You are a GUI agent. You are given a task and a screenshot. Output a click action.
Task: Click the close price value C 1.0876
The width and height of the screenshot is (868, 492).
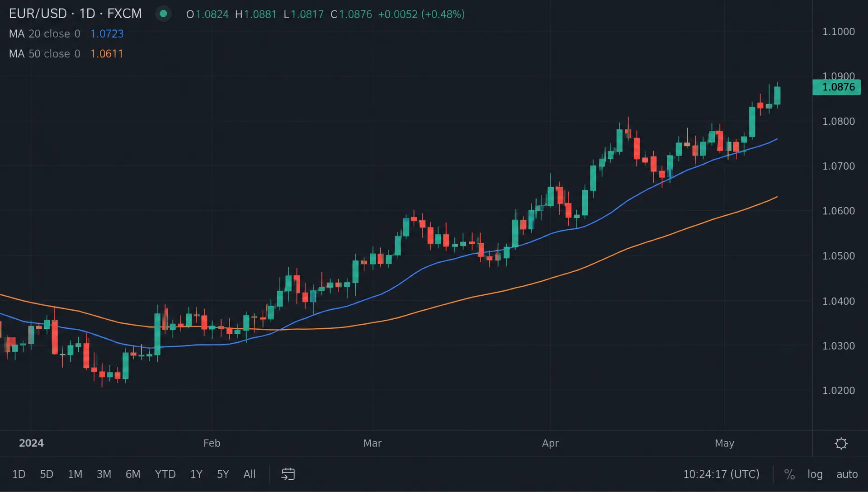click(351, 14)
